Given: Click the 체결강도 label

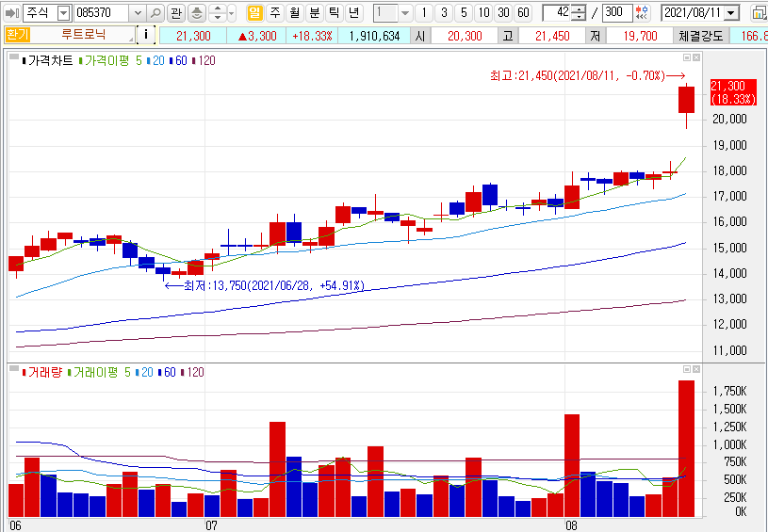Looking at the screenshot, I should click(700, 36).
